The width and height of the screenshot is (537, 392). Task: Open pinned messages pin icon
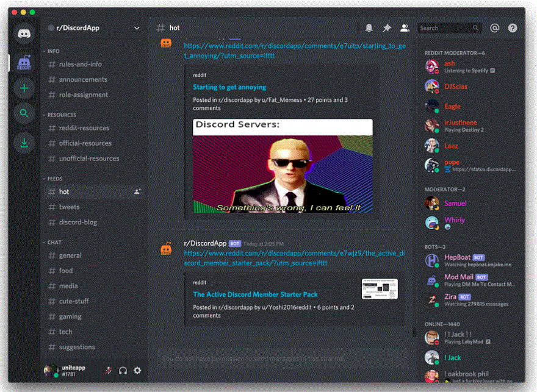(x=387, y=28)
